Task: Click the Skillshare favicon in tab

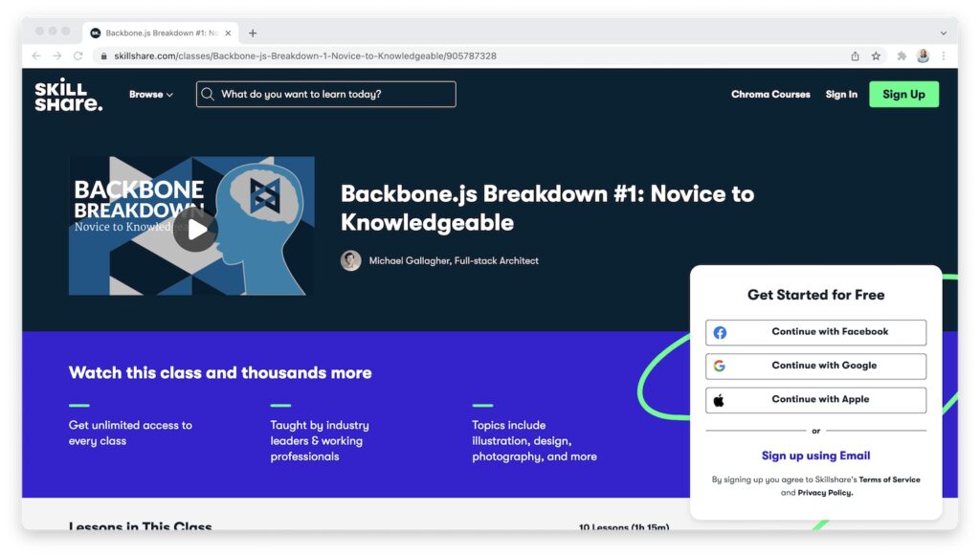Action: tap(96, 33)
